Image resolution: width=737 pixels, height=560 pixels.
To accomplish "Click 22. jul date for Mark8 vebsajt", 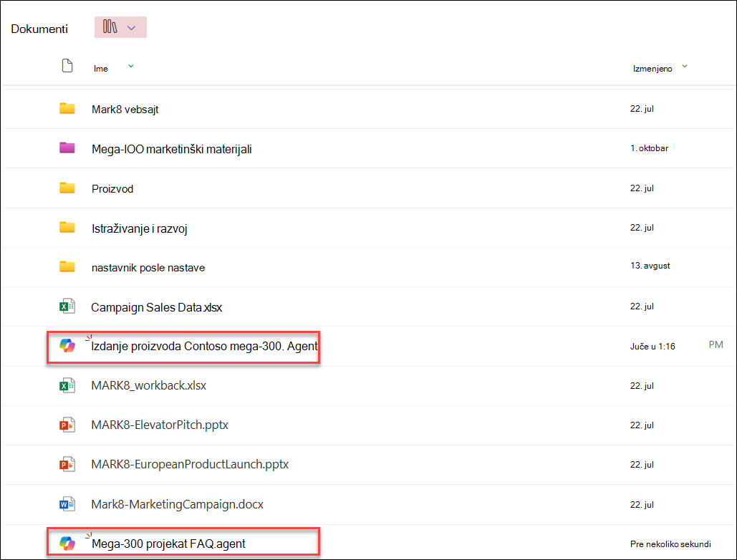I will coord(642,109).
